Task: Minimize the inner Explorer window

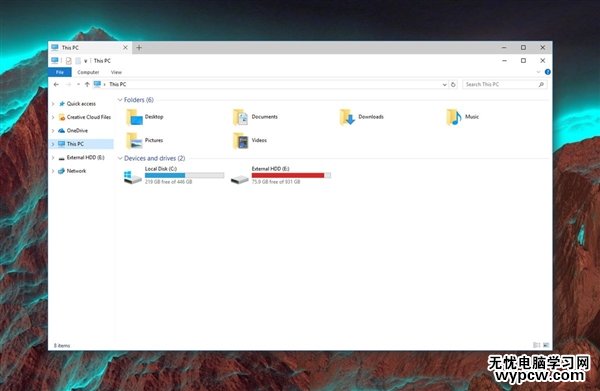Action: [x=504, y=60]
